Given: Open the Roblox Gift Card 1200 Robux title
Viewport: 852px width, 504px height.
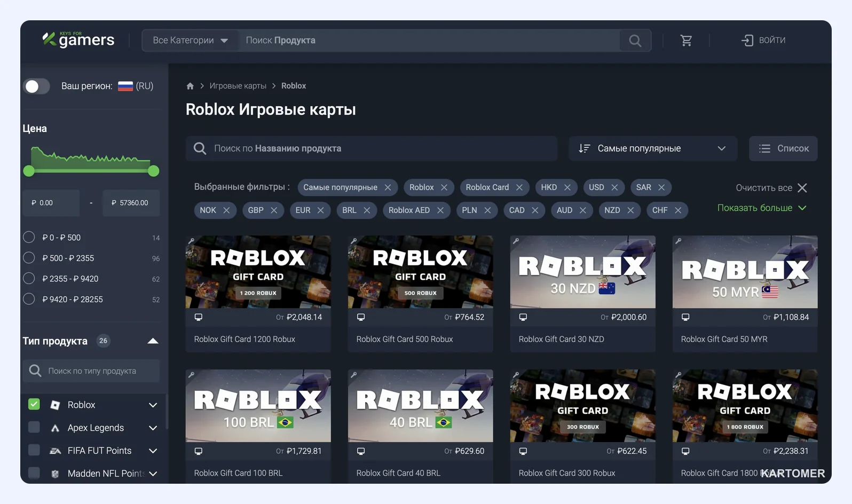Looking at the screenshot, I should tap(244, 340).
